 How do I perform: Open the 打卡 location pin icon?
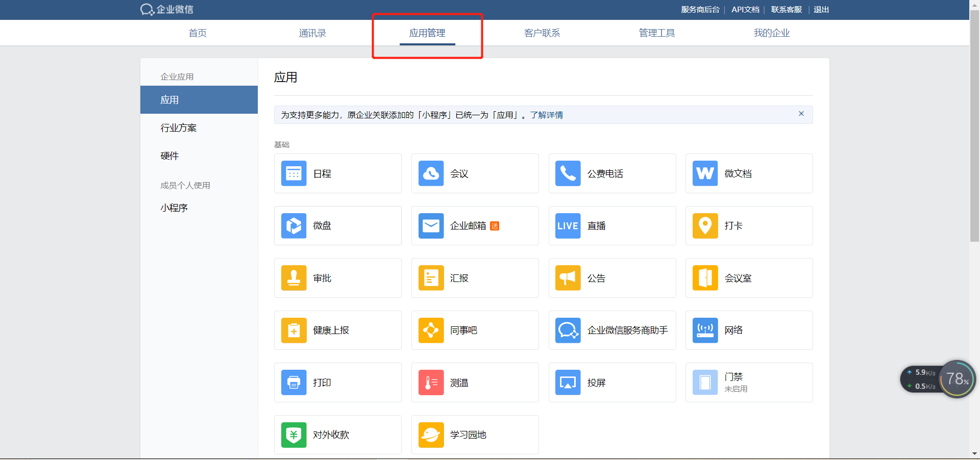[x=705, y=226]
